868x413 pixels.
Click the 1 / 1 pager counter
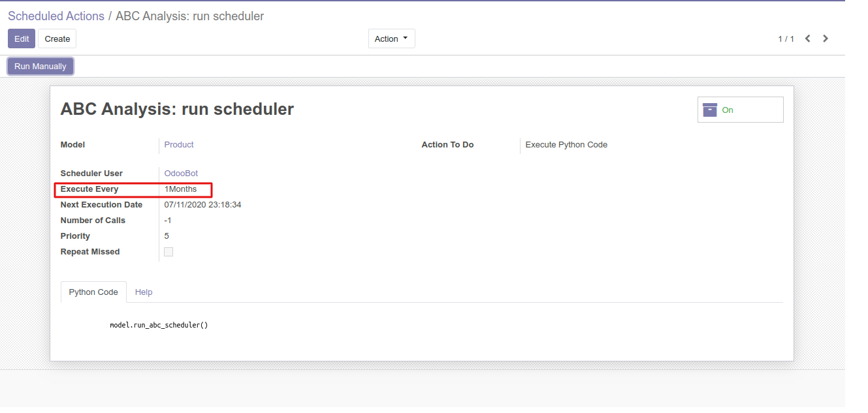(786, 39)
